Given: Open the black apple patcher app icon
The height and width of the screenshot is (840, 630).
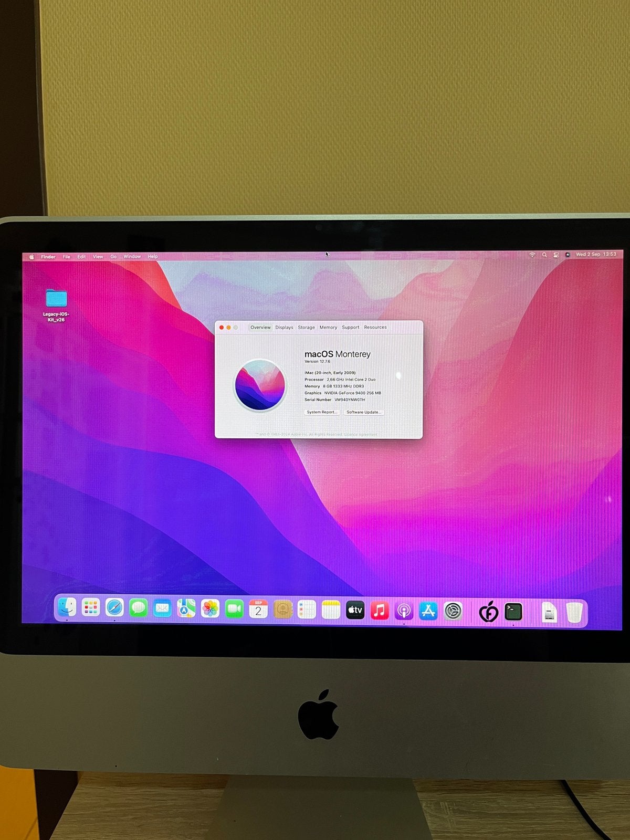Looking at the screenshot, I should pyautogui.click(x=488, y=612).
